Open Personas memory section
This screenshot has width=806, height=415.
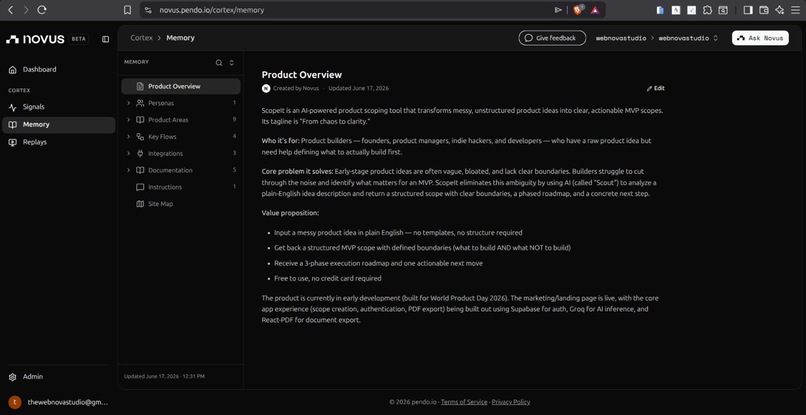[181, 103]
